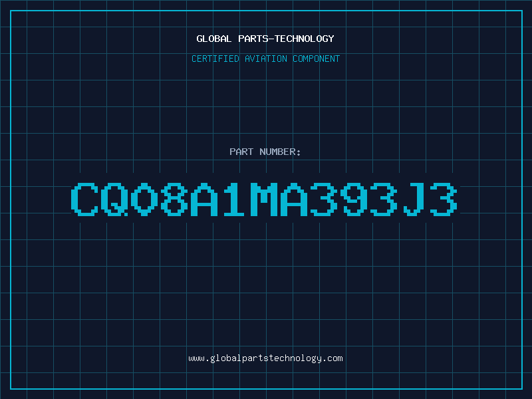Select the letter C in part number
Screen dimensions: 532x399
coord(84,199)
